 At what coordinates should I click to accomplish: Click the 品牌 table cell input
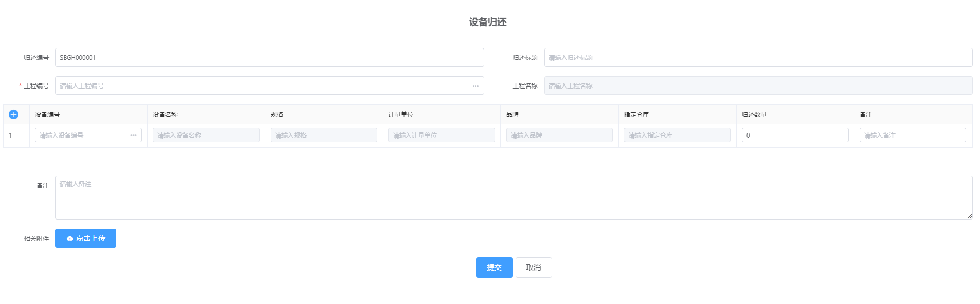click(559, 135)
